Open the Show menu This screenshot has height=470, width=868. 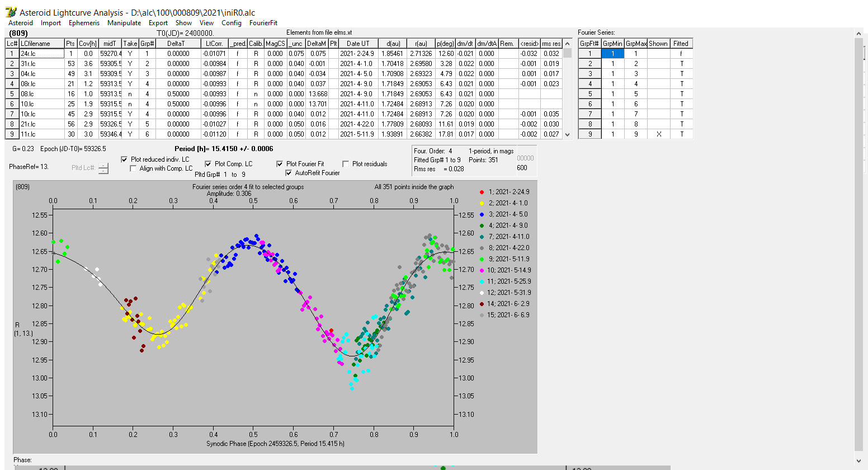(183, 23)
